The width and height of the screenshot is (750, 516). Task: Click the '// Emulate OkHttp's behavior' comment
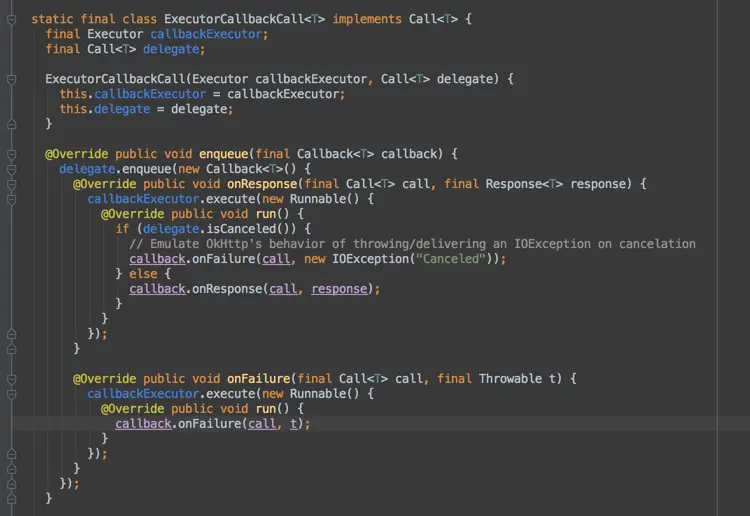pos(412,244)
